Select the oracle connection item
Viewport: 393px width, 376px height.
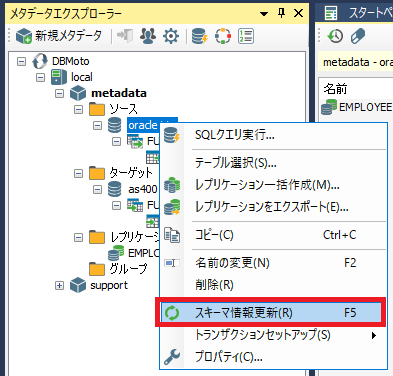pyautogui.click(x=143, y=125)
